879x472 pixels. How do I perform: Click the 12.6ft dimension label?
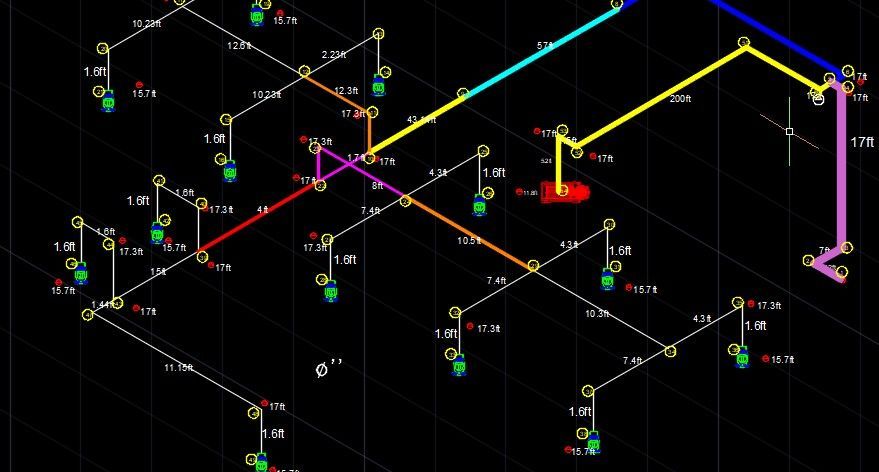(x=240, y=46)
